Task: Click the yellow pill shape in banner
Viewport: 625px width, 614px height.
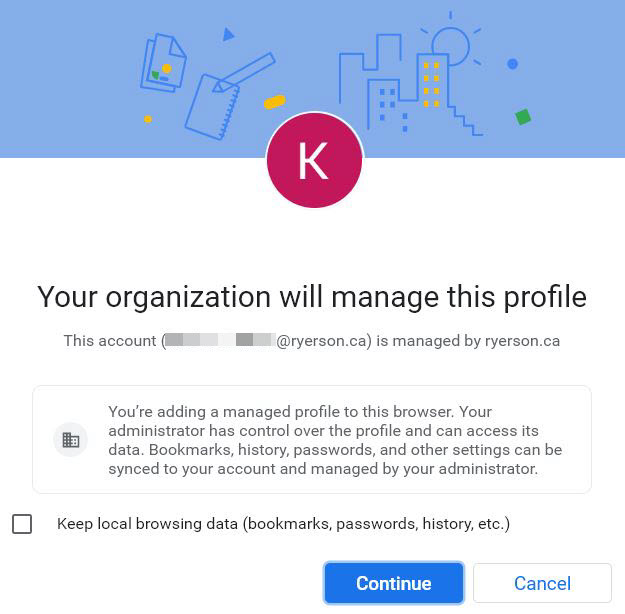Action: [x=274, y=102]
